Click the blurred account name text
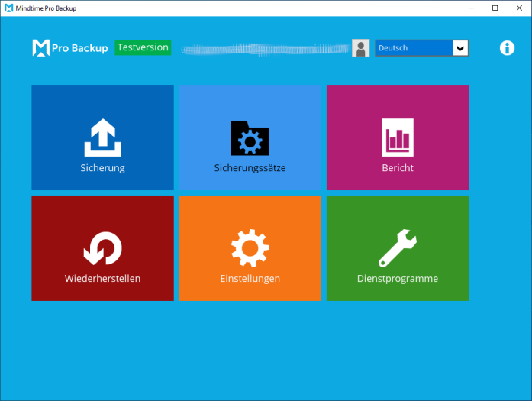This screenshot has height=401, width=532. 265,49
